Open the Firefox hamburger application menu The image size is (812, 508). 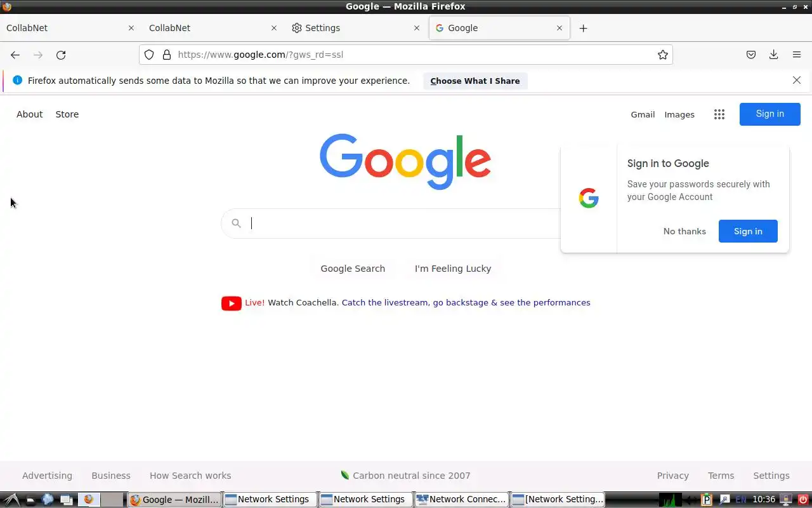(797, 55)
